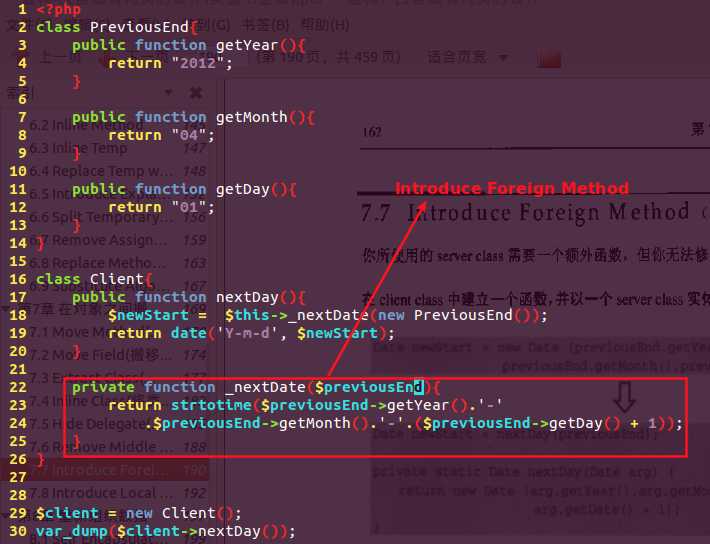710x544 pixels.
Task: Open the 索引 sidebar dropdown arrow
Action: [168, 92]
